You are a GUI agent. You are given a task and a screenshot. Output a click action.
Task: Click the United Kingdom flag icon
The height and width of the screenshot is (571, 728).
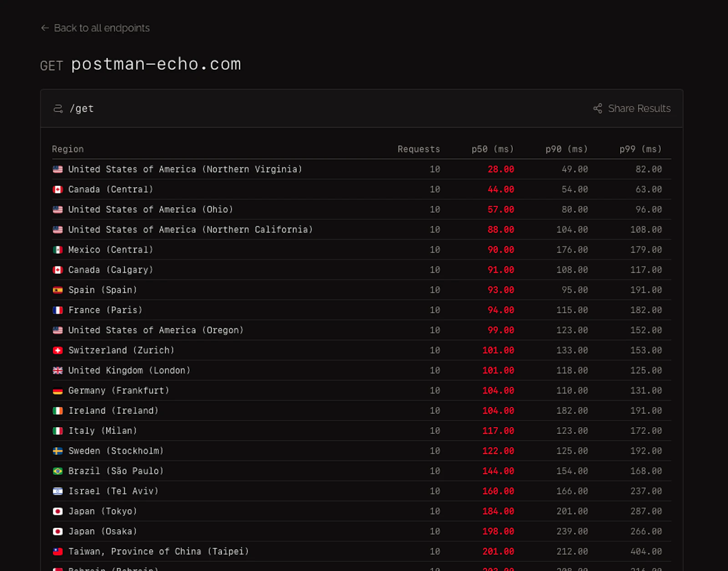(58, 370)
